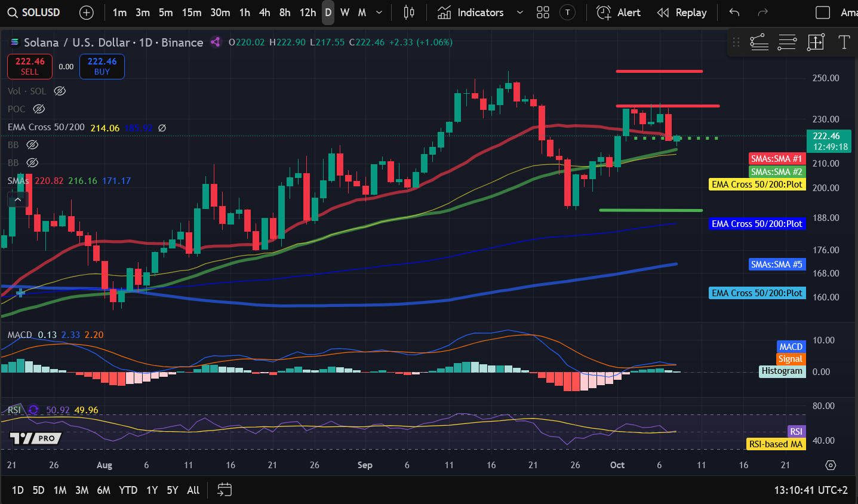This screenshot has width=858, height=504.
Task: Set date range to All
Action: coord(193,490)
